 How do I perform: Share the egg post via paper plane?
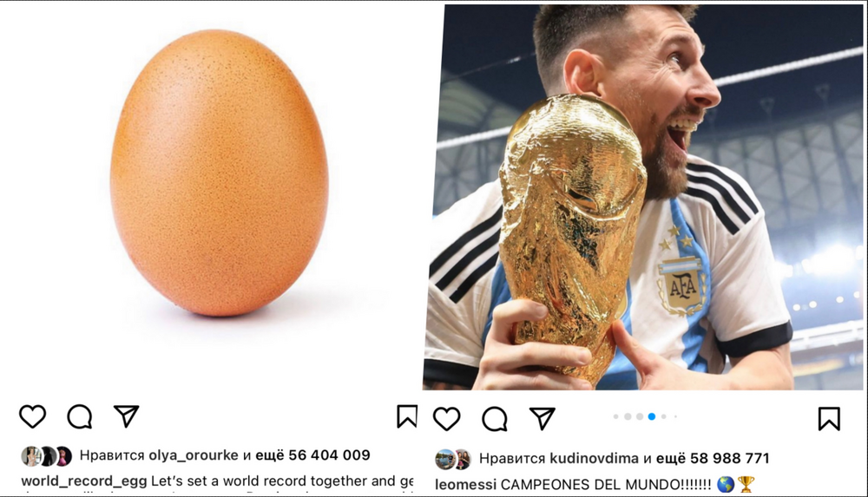tap(126, 415)
